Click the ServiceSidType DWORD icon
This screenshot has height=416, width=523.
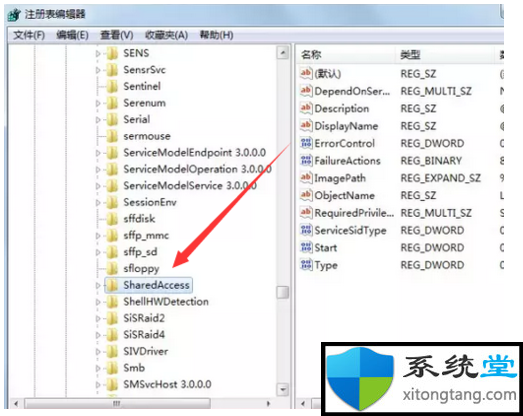pos(306,230)
